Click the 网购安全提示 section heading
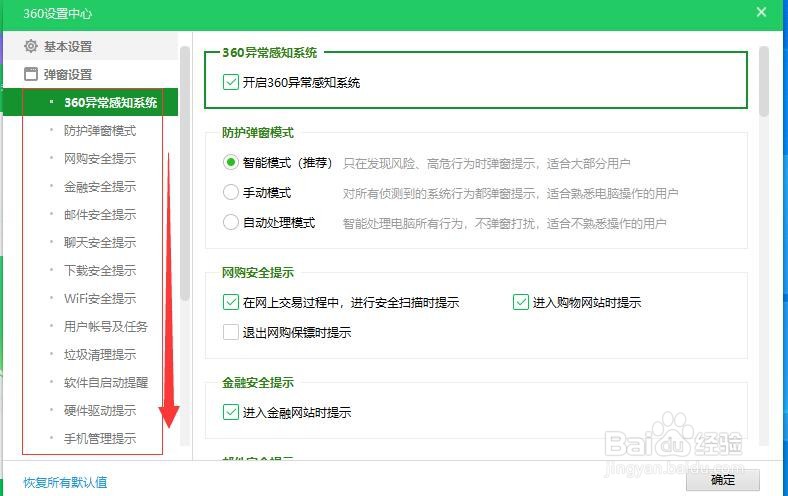The image size is (788, 496). pyautogui.click(x=258, y=273)
